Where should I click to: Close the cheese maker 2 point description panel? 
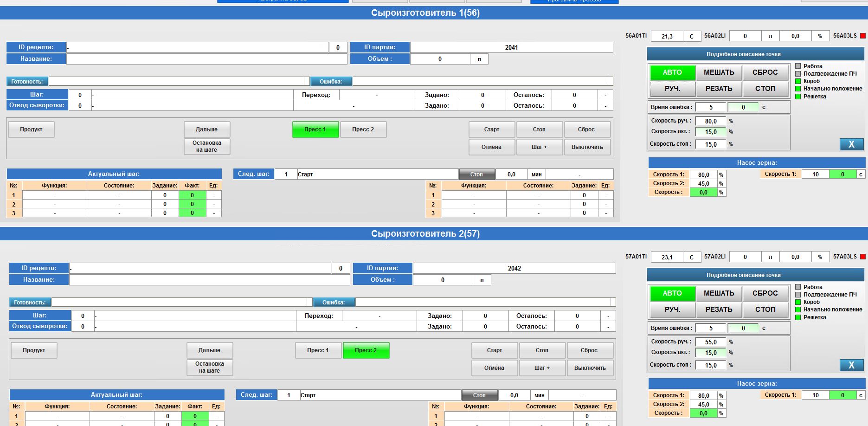point(851,365)
